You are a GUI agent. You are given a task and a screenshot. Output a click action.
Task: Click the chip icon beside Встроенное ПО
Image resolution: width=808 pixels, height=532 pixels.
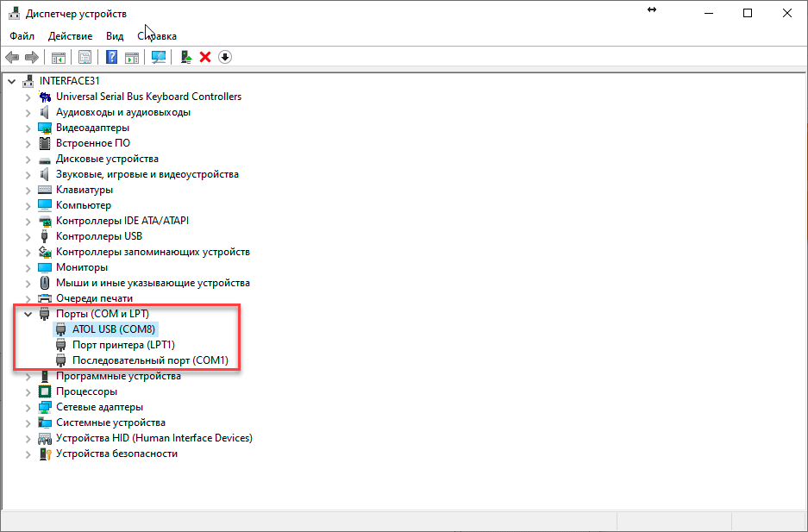click(x=46, y=143)
